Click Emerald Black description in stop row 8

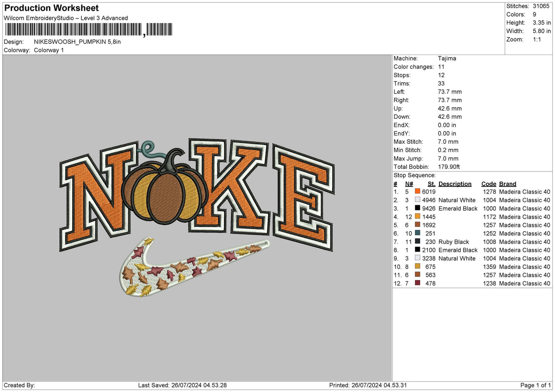click(458, 250)
